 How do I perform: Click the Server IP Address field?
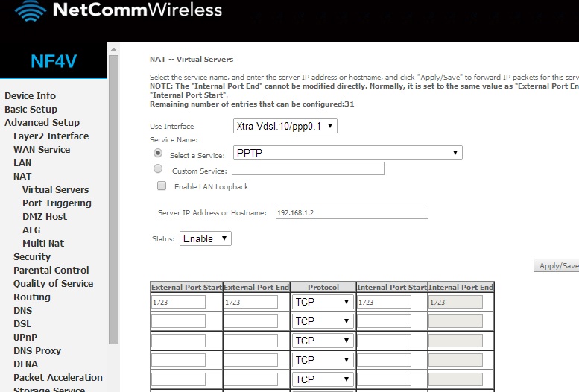click(352, 212)
